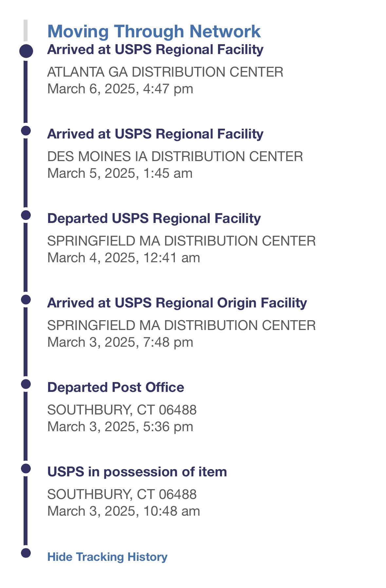This screenshot has height=588, width=386.
Task: Click the March 3, 2025, 10:48 am timestamp
Action: 124,511
